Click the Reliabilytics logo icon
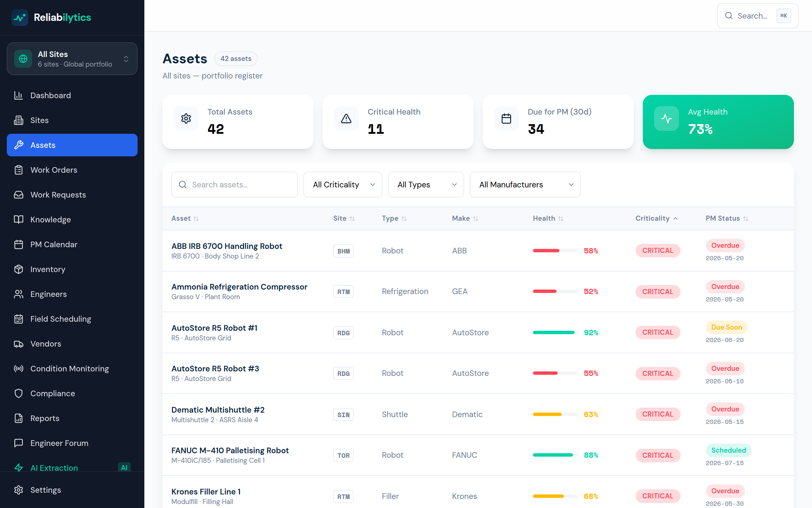This screenshot has width=812, height=508. click(19, 17)
